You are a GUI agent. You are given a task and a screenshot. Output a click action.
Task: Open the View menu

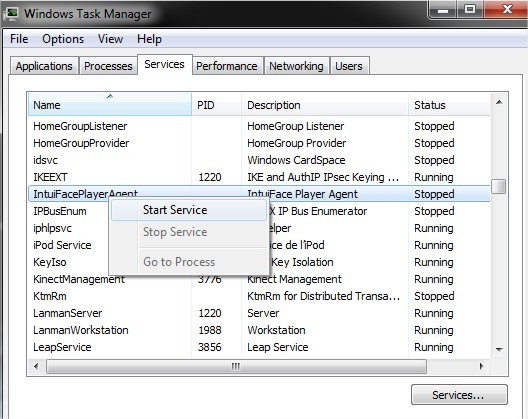pos(110,39)
